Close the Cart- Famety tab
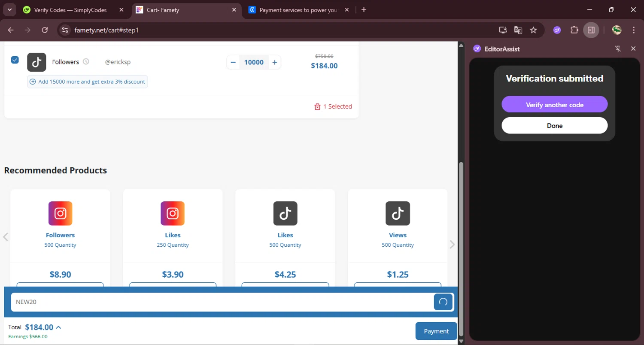 (x=234, y=10)
